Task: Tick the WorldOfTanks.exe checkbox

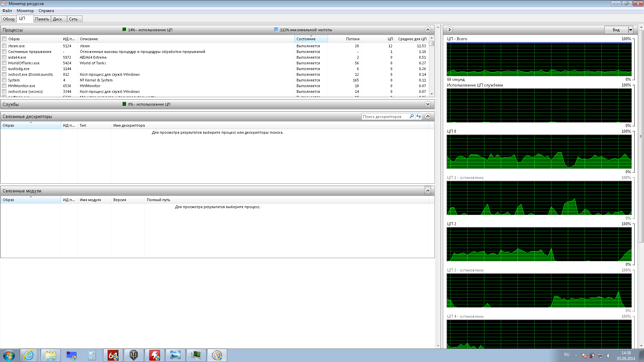Action: point(4,63)
